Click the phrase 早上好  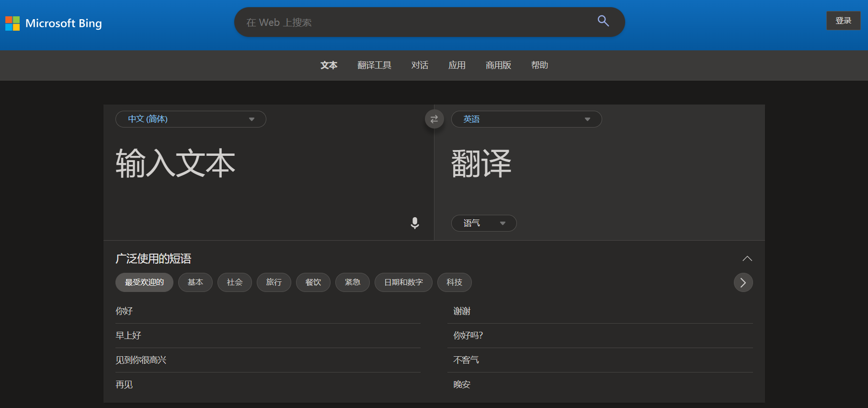point(128,336)
